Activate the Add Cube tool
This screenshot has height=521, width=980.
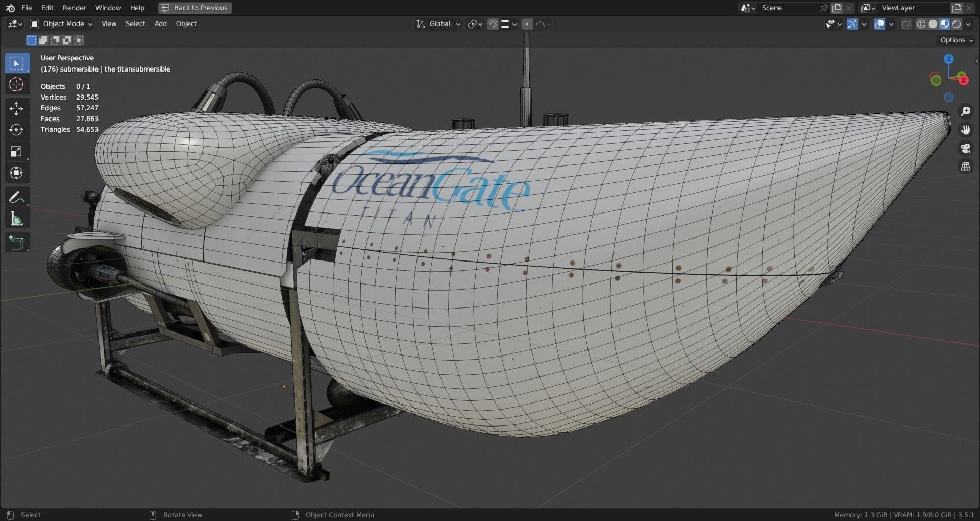(17, 242)
